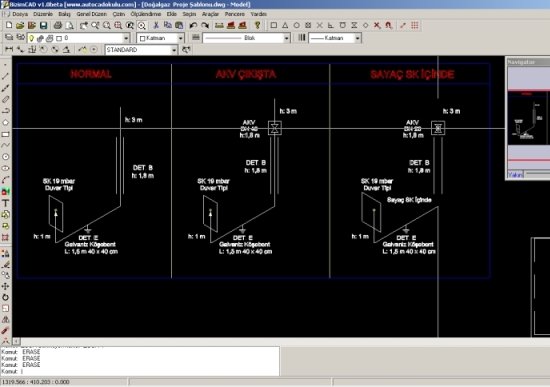Screen dimensions: 550x387
Task: Toggle the midpoint triangle snap icon
Action: [285, 25]
